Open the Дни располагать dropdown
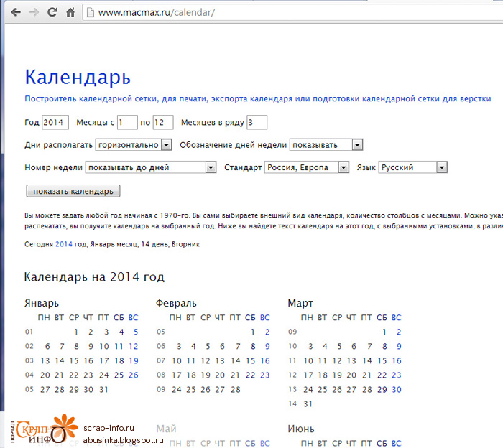 (x=134, y=144)
